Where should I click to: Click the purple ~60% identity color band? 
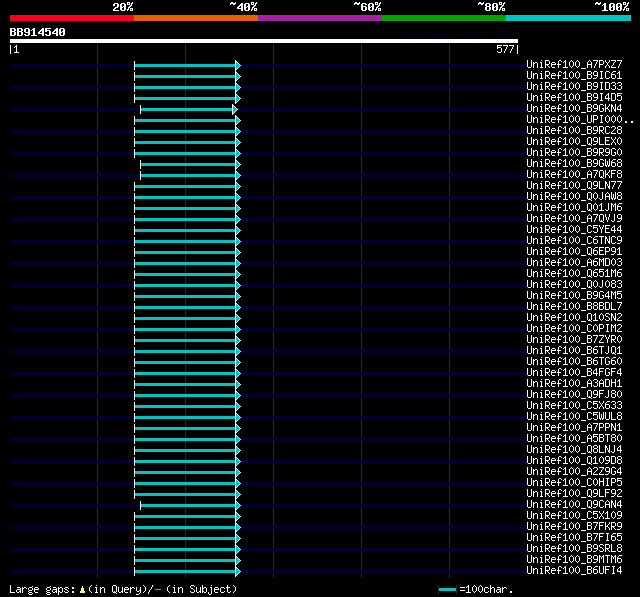tap(320, 18)
